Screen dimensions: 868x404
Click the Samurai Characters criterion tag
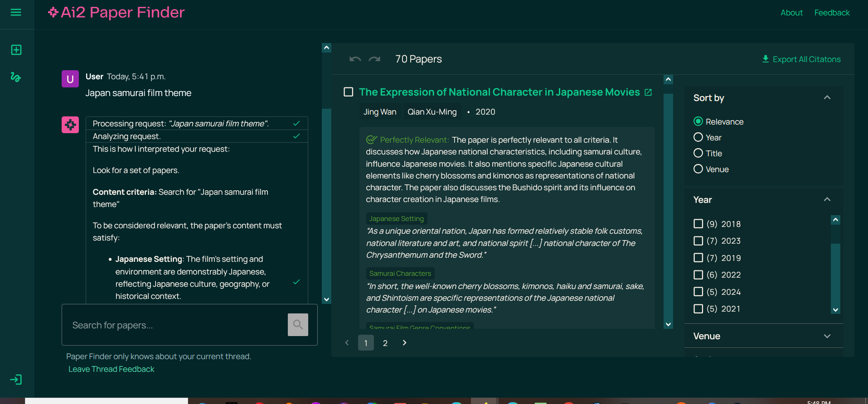point(400,274)
